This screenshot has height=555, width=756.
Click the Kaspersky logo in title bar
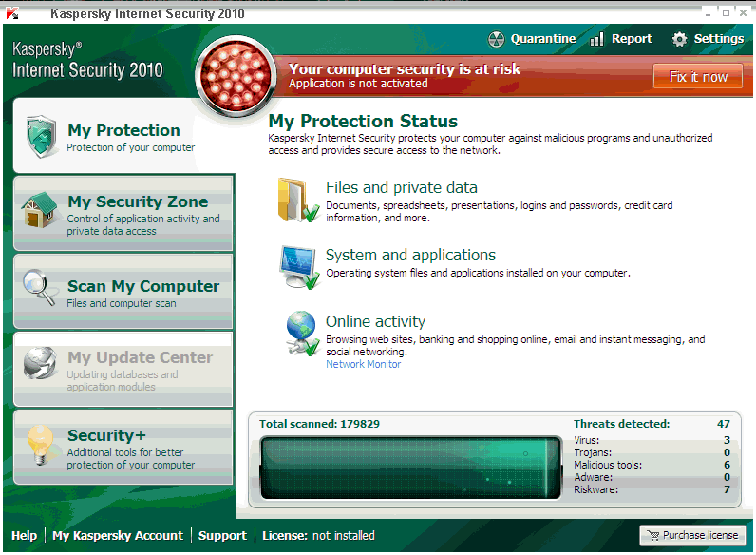click(12, 14)
